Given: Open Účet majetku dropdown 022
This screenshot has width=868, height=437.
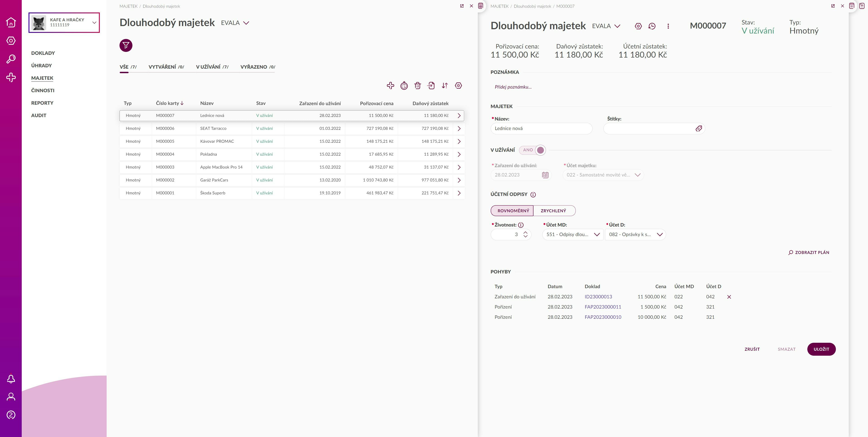Looking at the screenshot, I should pyautogui.click(x=603, y=175).
